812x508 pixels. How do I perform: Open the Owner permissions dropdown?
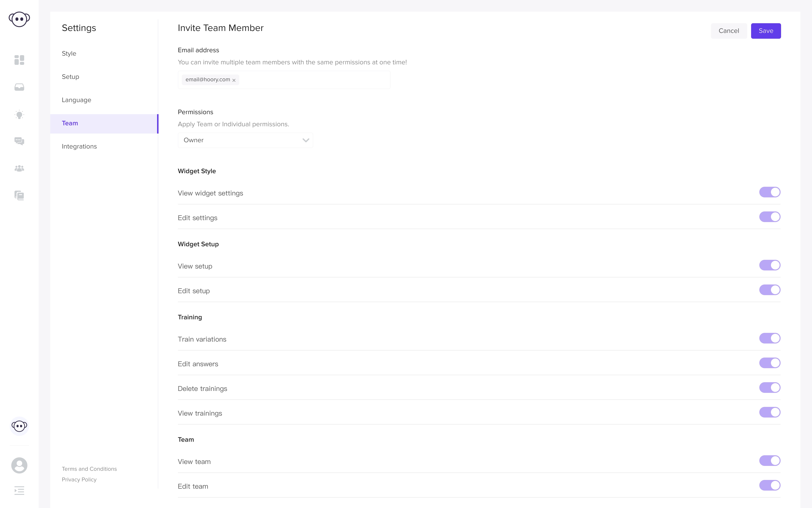[x=245, y=140]
